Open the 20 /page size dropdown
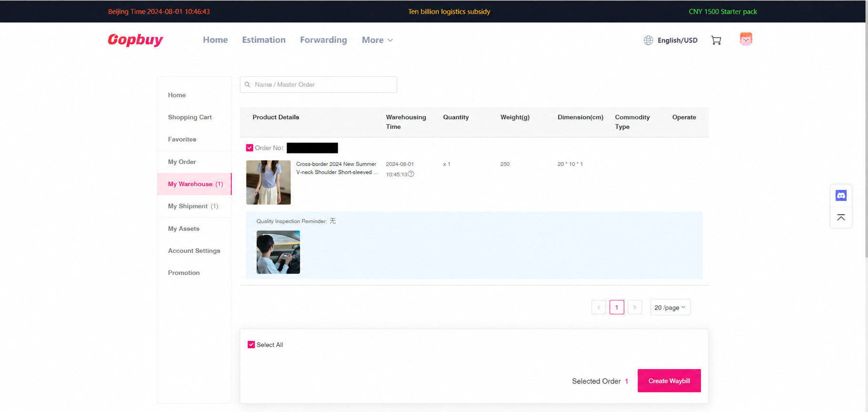This screenshot has height=412, width=868. pyautogui.click(x=670, y=308)
